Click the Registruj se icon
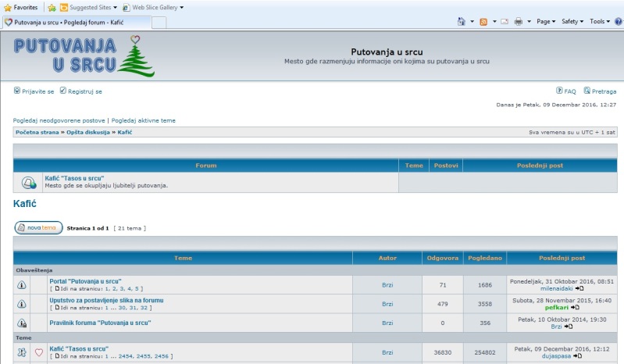 tap(63, 91)
